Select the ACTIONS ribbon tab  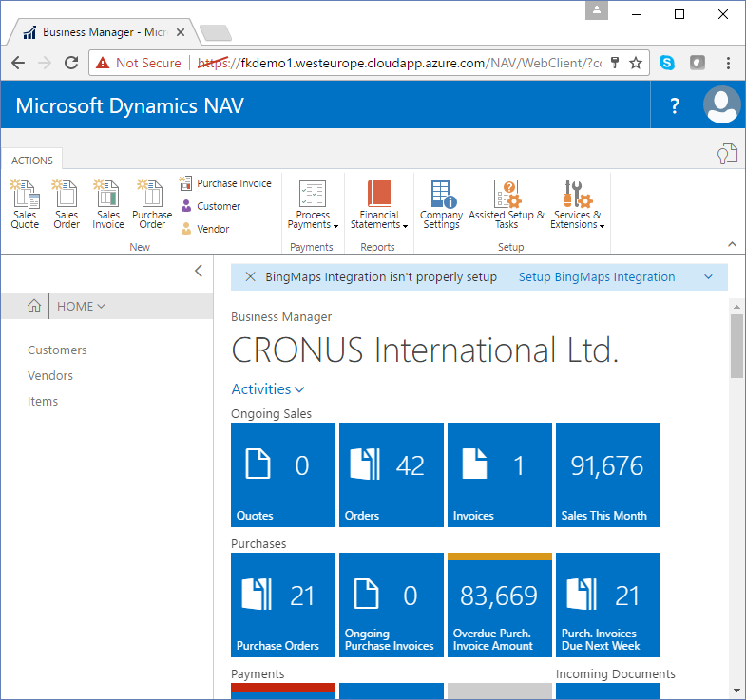pos(31,161)
